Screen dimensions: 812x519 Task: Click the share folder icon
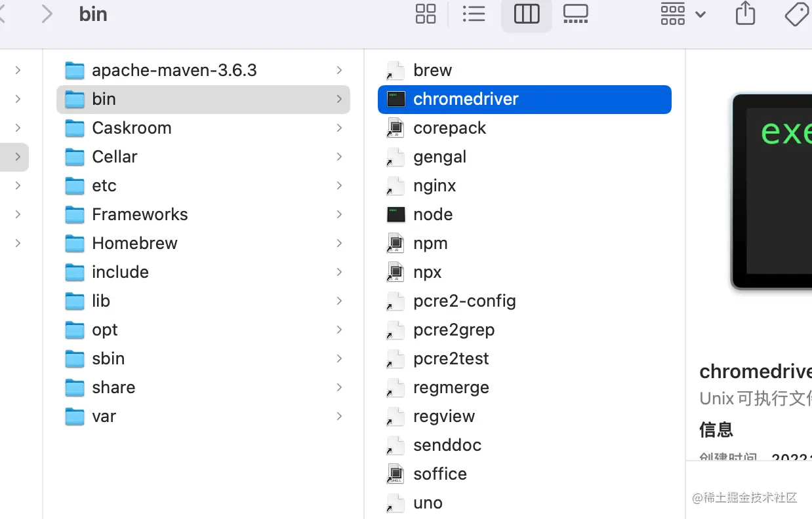click(x=75, y=387)
